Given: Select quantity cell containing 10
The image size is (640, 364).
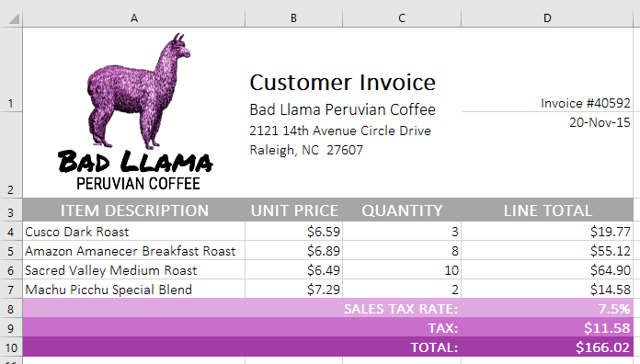Looking at the screenshot, I should point(402,269).
